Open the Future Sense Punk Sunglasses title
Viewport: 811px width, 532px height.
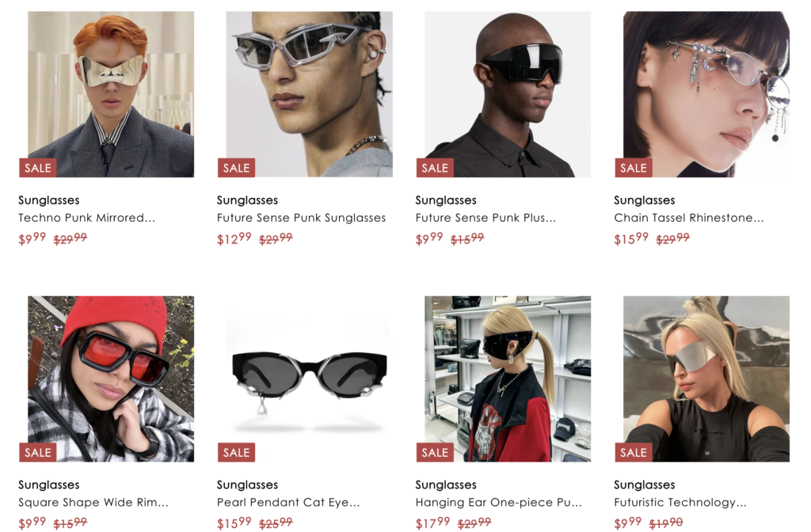pos(301,218)
